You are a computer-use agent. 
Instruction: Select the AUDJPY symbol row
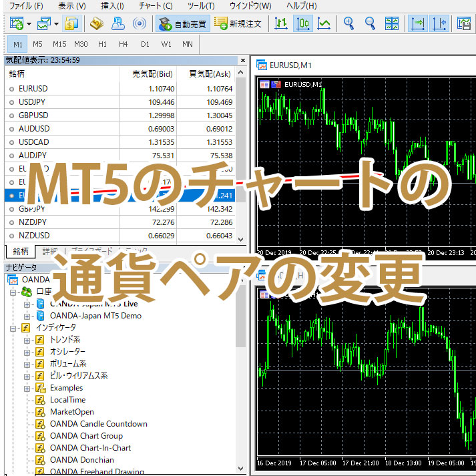[120, 156]
